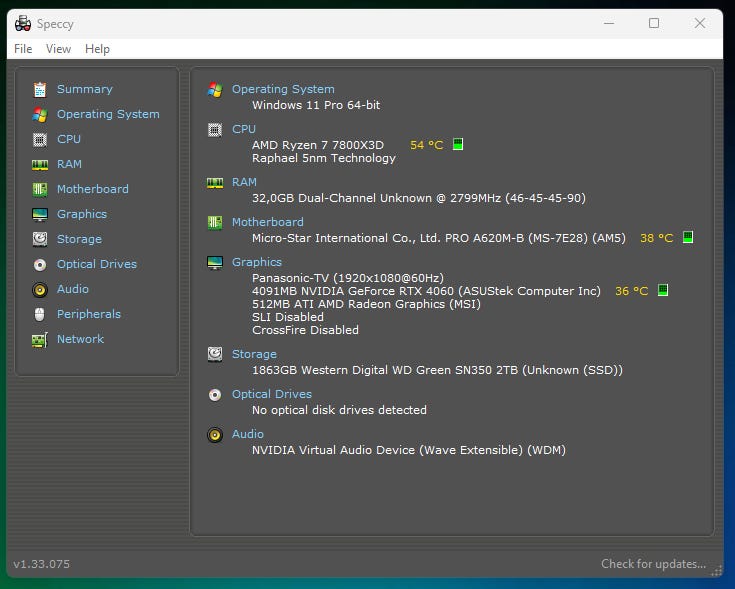Image resolution: width=735 pixels, height=589 pixels.
Task: Click the Motherboard icon in sidebar
Action: (x=40, y=189)
